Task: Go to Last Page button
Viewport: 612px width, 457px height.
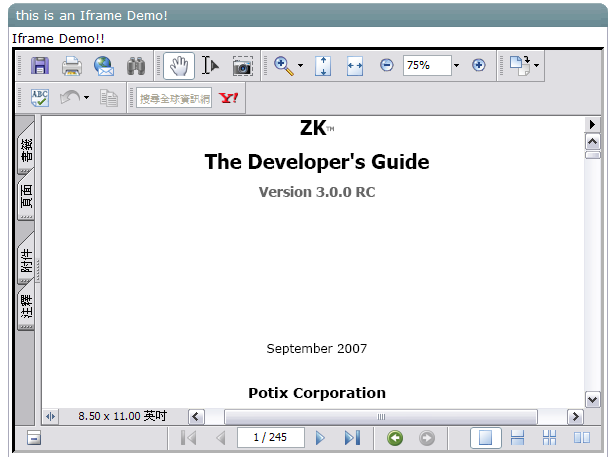Action: pyautogui.click(x=352, y=438)
